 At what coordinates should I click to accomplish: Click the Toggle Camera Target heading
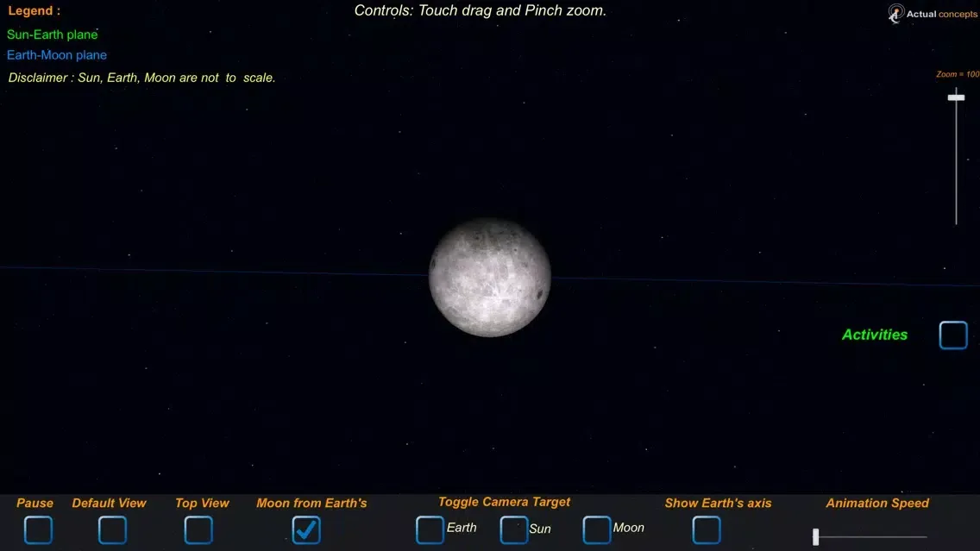pyautogui.click(x=504, y=502)
